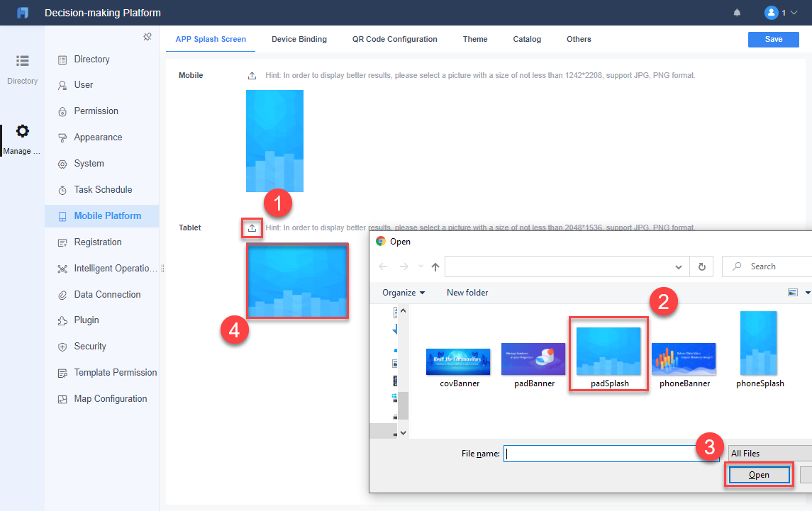
Task: Switch to the Theme tab
Action: point(474,39)
